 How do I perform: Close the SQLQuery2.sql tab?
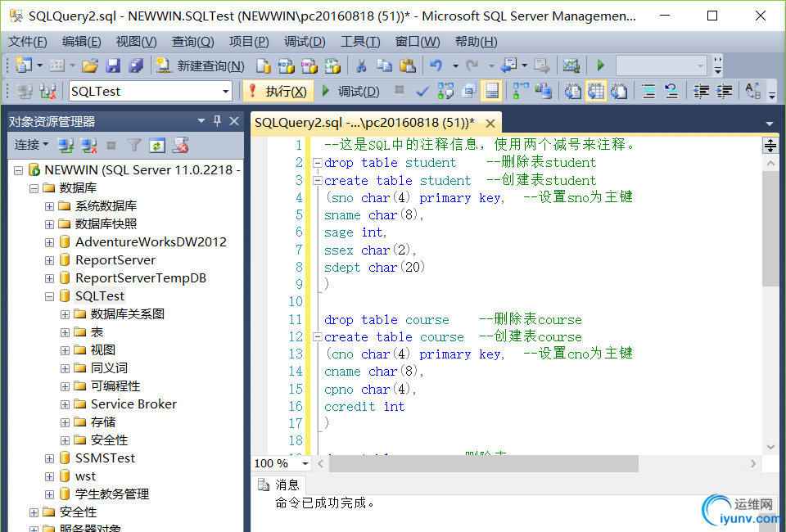coord(490,124)
